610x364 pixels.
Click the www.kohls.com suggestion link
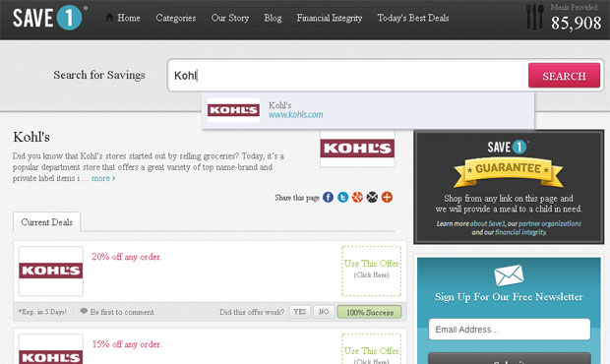coord(296,115)
